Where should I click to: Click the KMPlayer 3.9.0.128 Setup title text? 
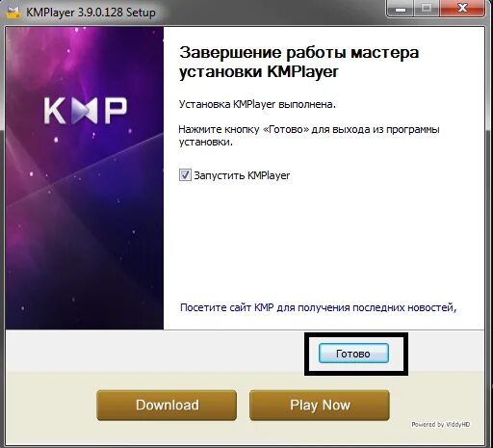[91, 13]
